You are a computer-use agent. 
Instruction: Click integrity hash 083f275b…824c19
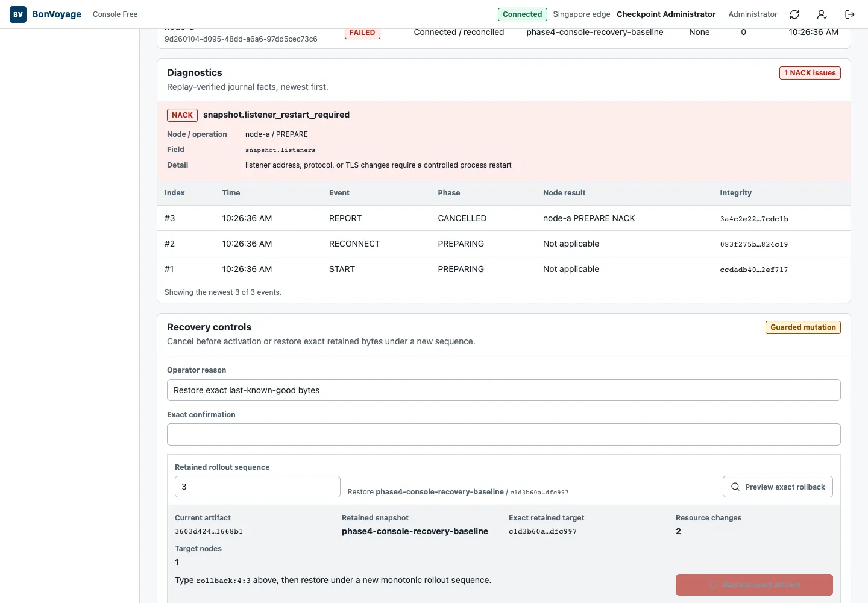[x=754, y=244]
